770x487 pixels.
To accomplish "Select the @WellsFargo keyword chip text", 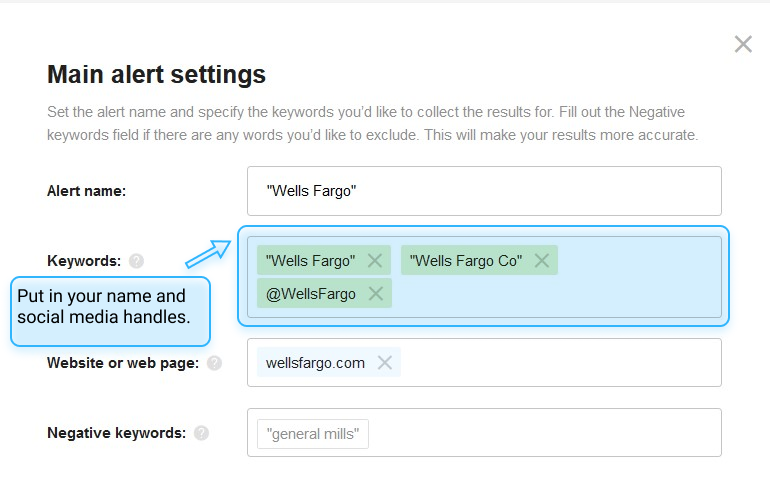I will pos(310,294).
